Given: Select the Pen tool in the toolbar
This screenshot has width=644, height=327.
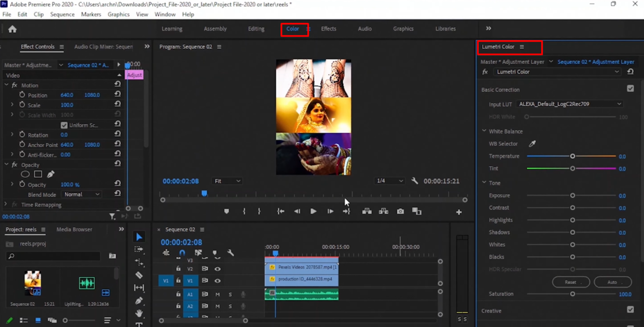Looking at the screenshot, I should pyautogui.click(x=139, y=301).
